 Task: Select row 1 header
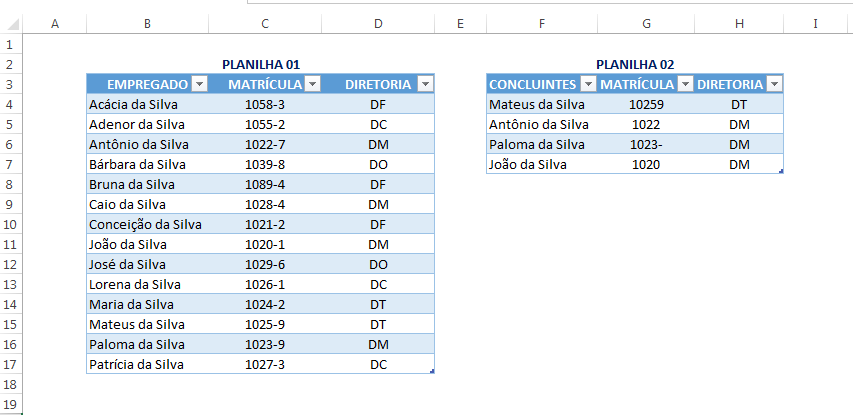tap(11, 44)
